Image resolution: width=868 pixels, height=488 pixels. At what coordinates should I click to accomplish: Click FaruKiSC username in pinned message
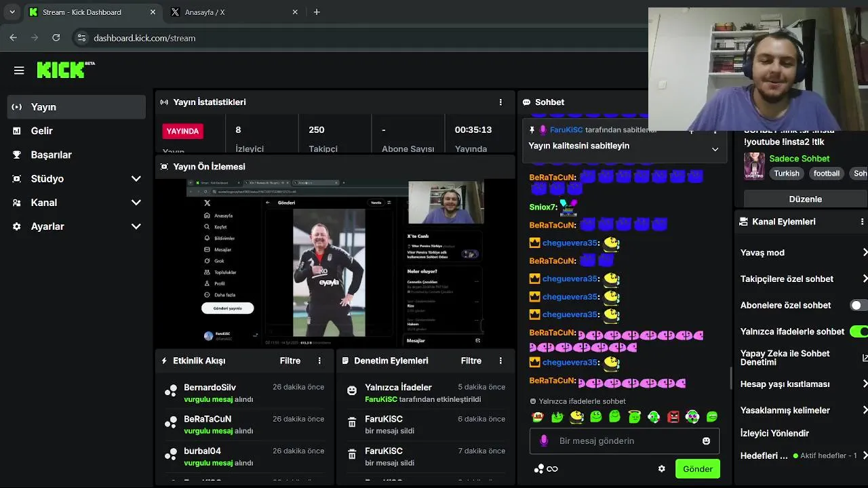(566, 129)
